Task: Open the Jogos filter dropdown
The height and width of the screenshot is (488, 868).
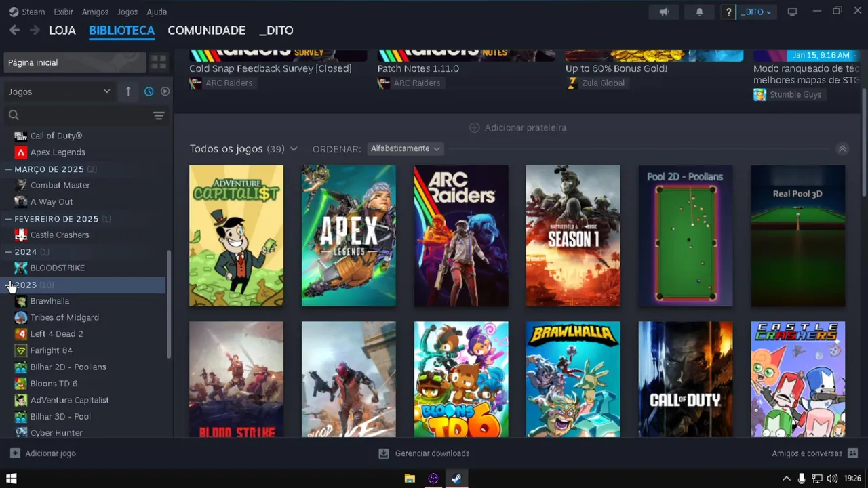Action: [59, 91]
